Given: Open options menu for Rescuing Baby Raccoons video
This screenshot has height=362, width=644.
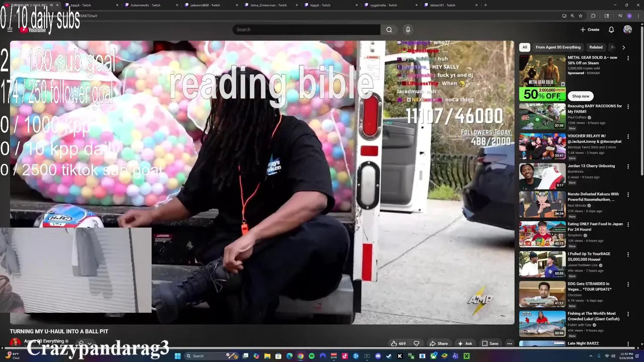Looking at the screenshot, I should click(x=628, y=107).
